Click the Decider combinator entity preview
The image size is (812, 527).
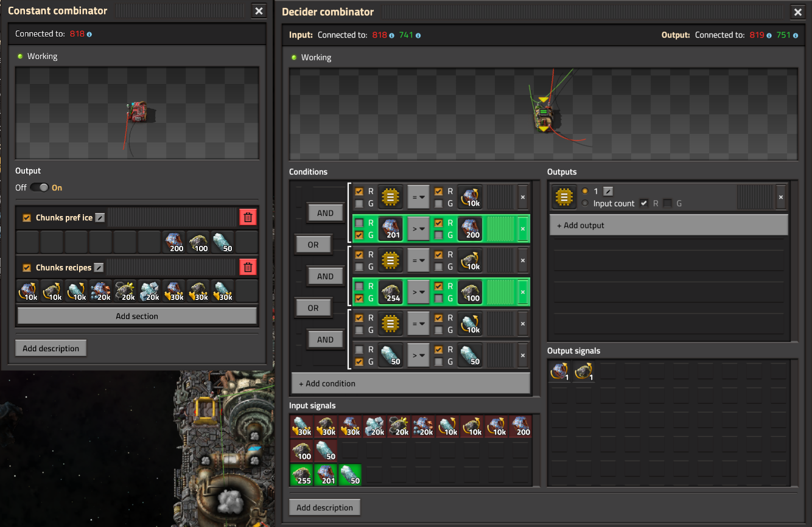coord(543,114)
